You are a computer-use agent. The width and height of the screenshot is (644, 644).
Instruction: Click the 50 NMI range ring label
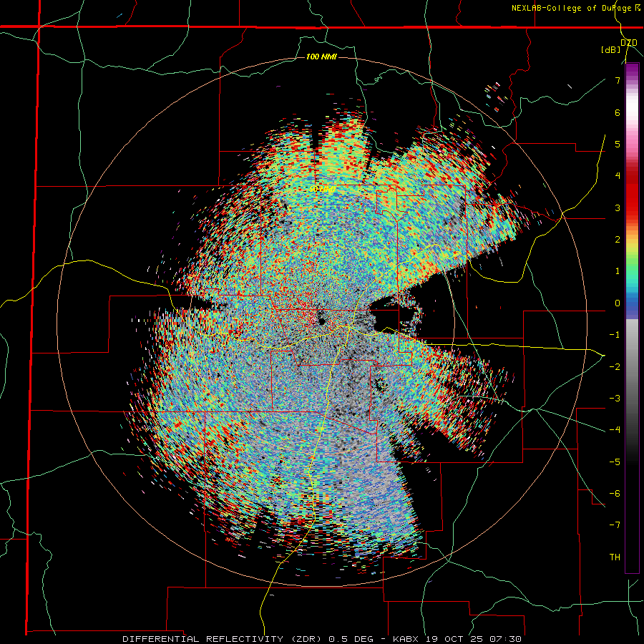[321, 190]
